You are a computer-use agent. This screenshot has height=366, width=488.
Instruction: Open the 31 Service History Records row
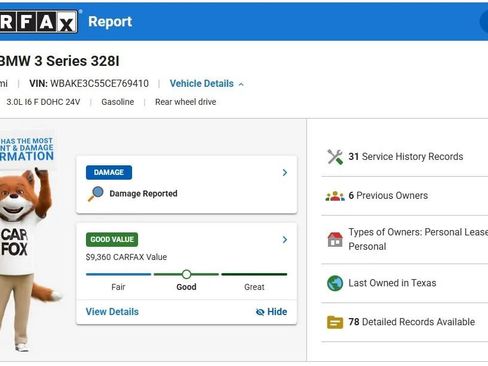click(404, 157)
